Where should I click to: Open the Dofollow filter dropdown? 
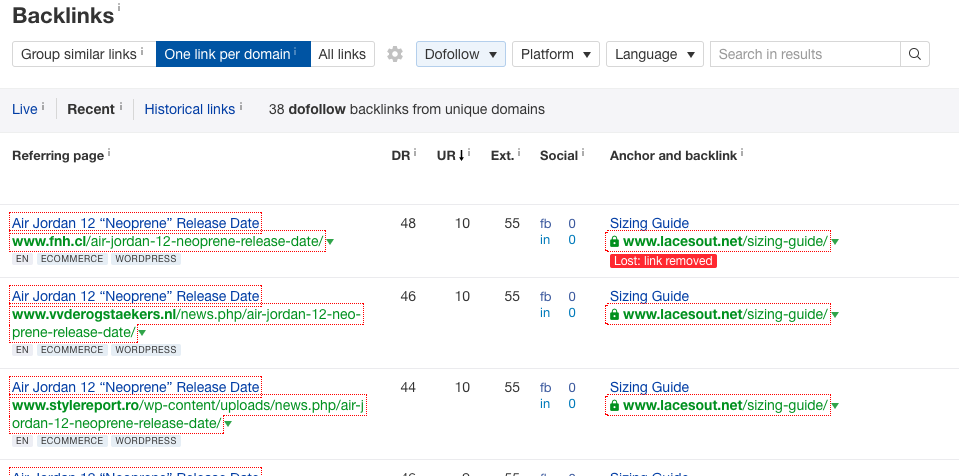[461, 54]
